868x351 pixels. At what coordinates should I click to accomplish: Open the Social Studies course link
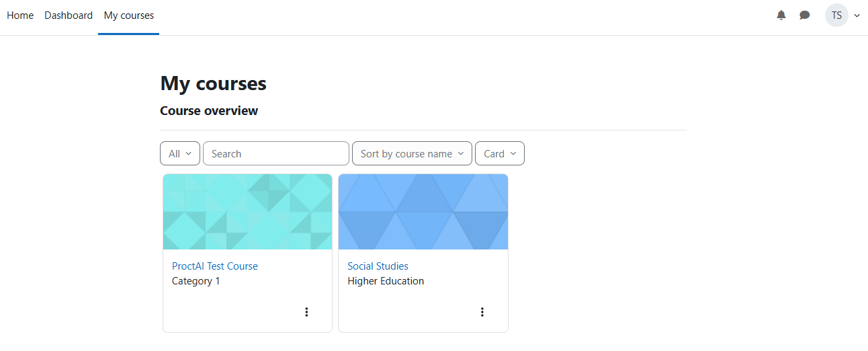[378, 266]
